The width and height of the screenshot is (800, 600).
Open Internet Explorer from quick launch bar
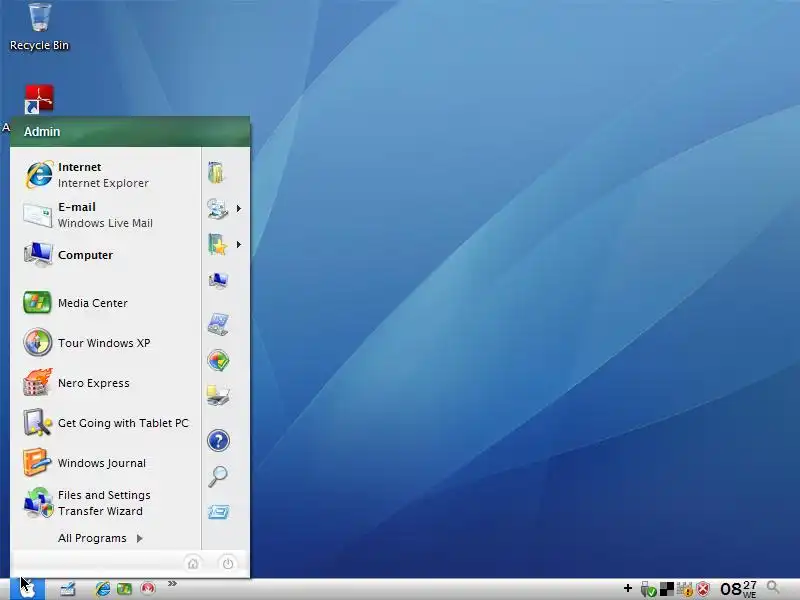tap(103, 589)
